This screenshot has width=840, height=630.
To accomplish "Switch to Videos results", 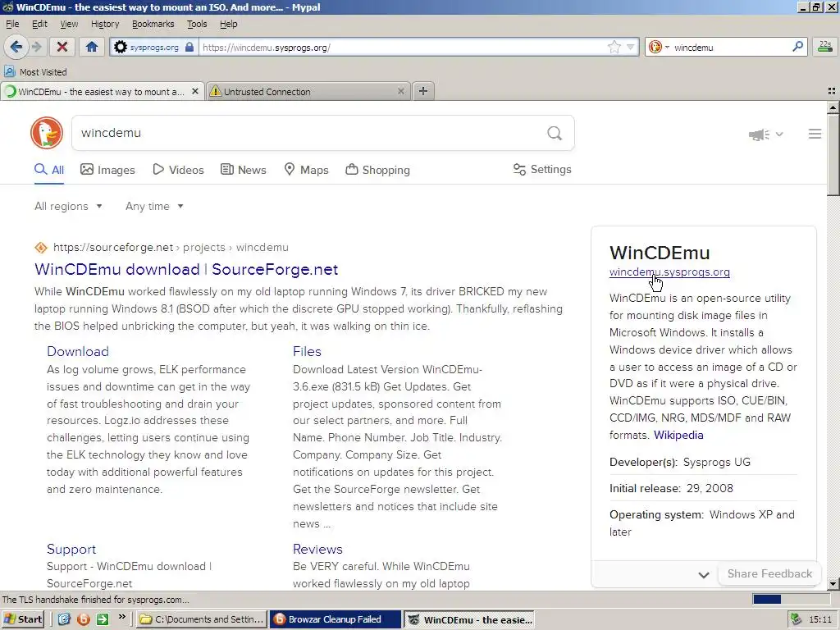I will 178,170.
